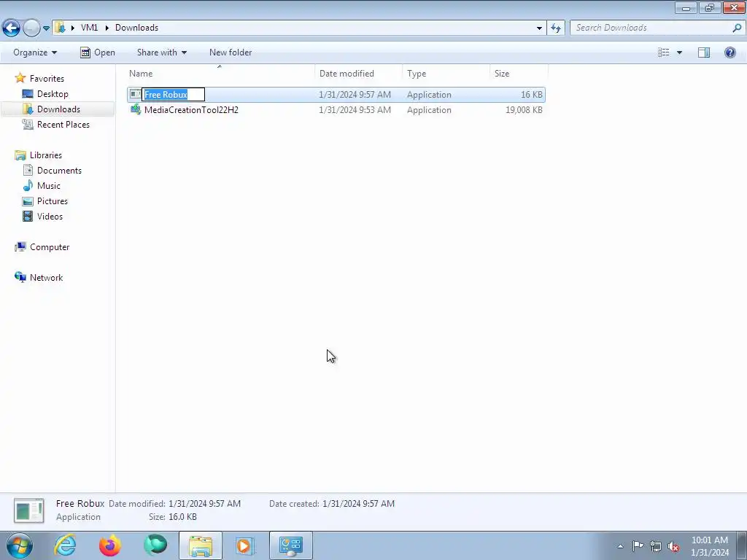Create a New folder
Image resolution: width=747 pixels, height=560 pixels.
[231, 52]
